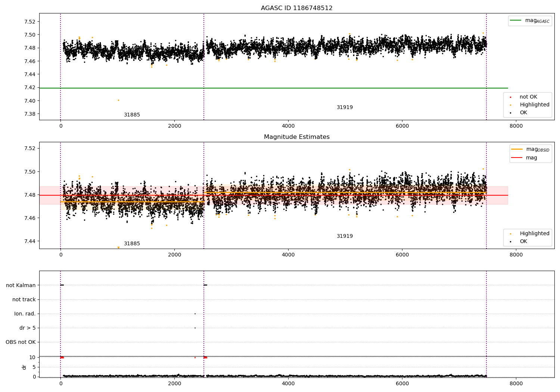Click the 31885 label in middle plot
The height and width of the screenshot is (392, 560).
132,244
